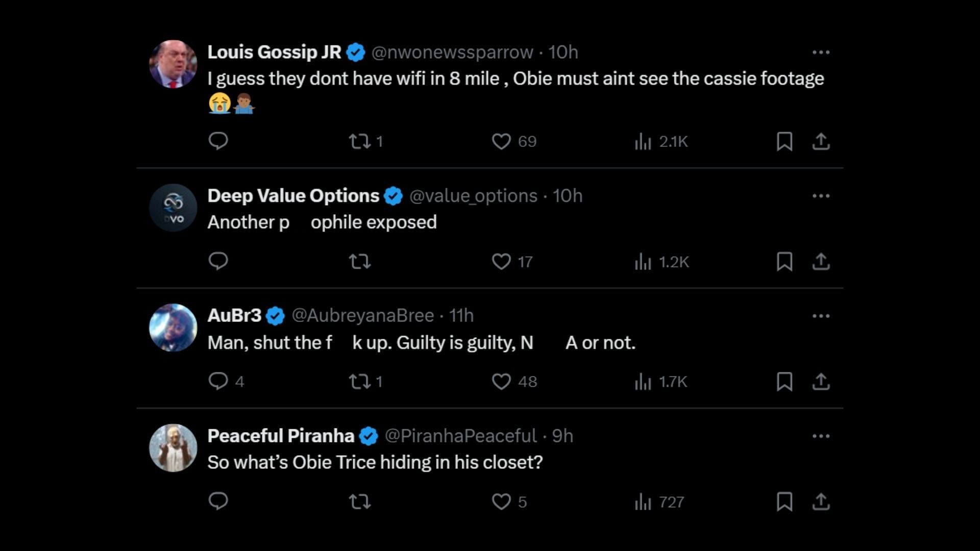Bookmark the Peaceful Piranha tweet
This screenshot has height=551, width=980.
coord(784,502)
